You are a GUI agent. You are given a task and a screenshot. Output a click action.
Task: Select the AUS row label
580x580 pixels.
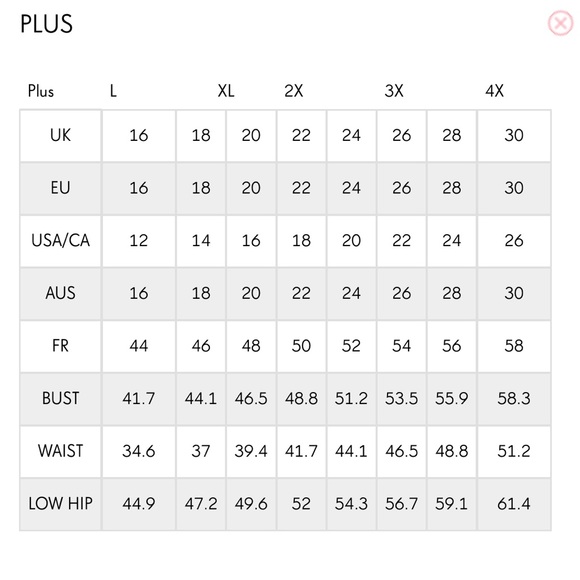60,293
